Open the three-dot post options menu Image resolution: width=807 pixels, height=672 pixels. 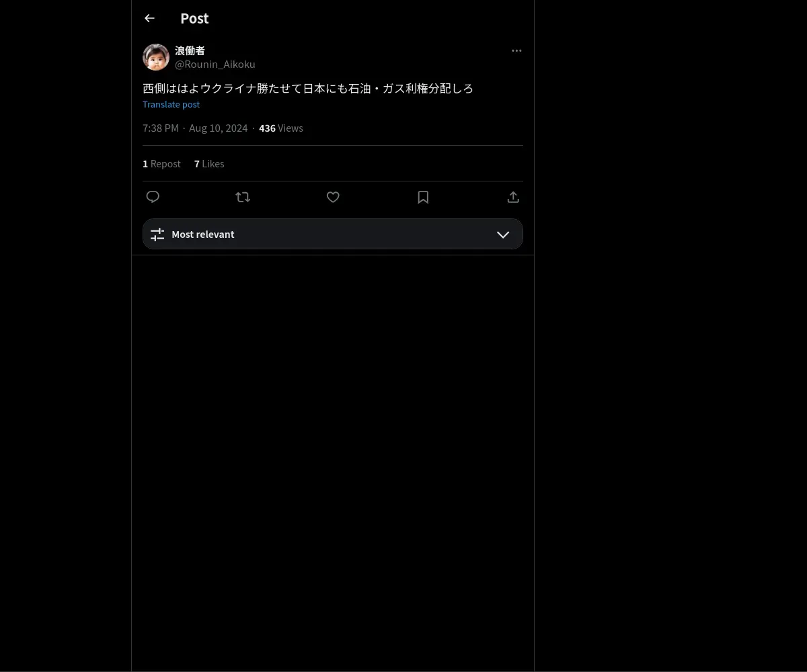[x=516, y=50]
